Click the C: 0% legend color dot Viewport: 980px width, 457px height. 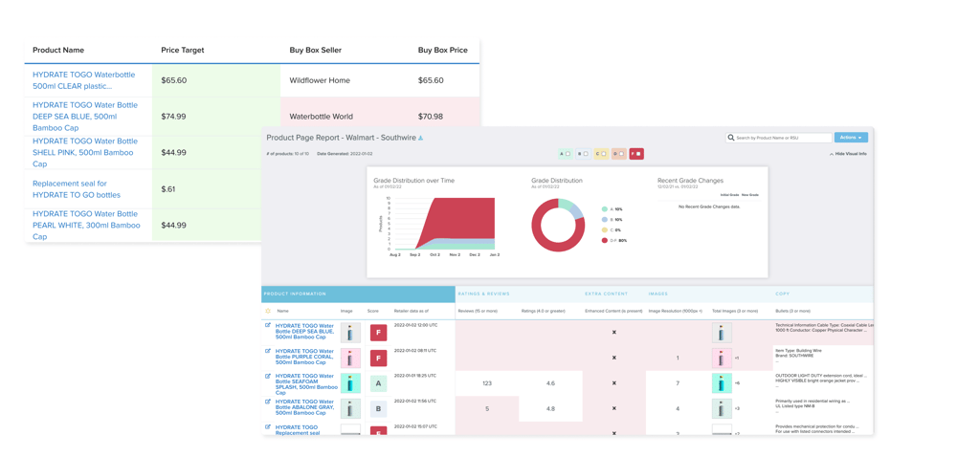click(x=605, y=229)
